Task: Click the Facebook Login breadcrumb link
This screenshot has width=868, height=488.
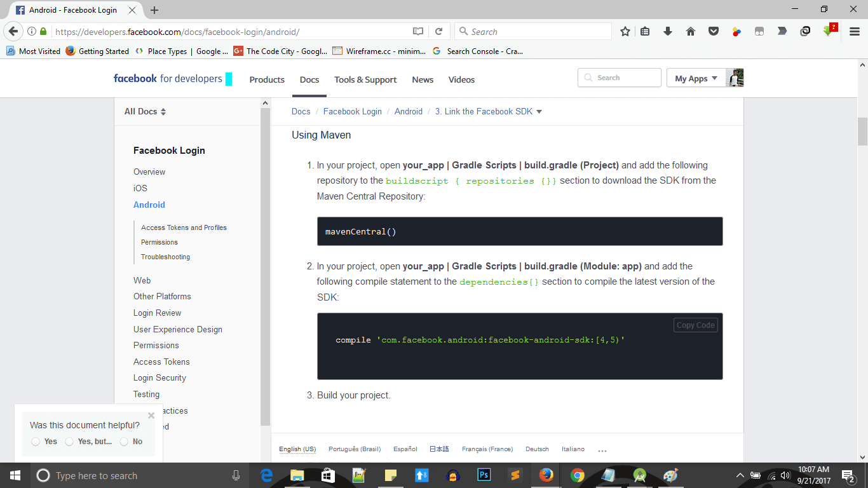Action: [353, 111]
